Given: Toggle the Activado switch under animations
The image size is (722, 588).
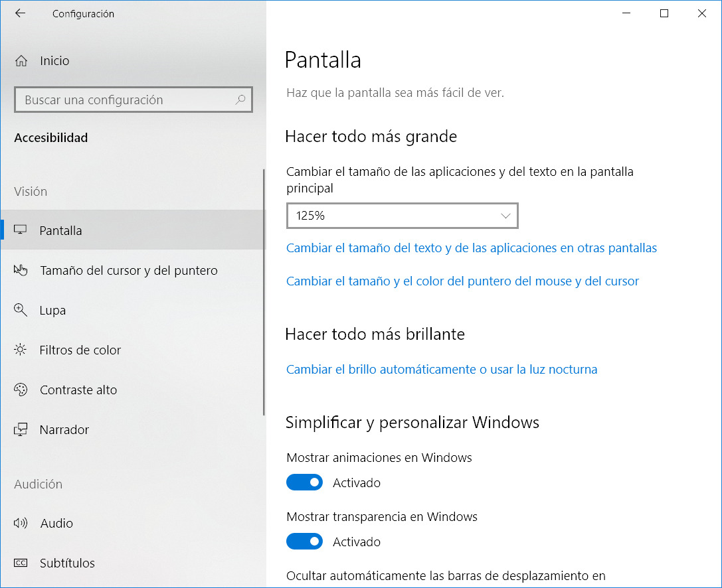Looking at the screenshot, I should coord(304,482).
